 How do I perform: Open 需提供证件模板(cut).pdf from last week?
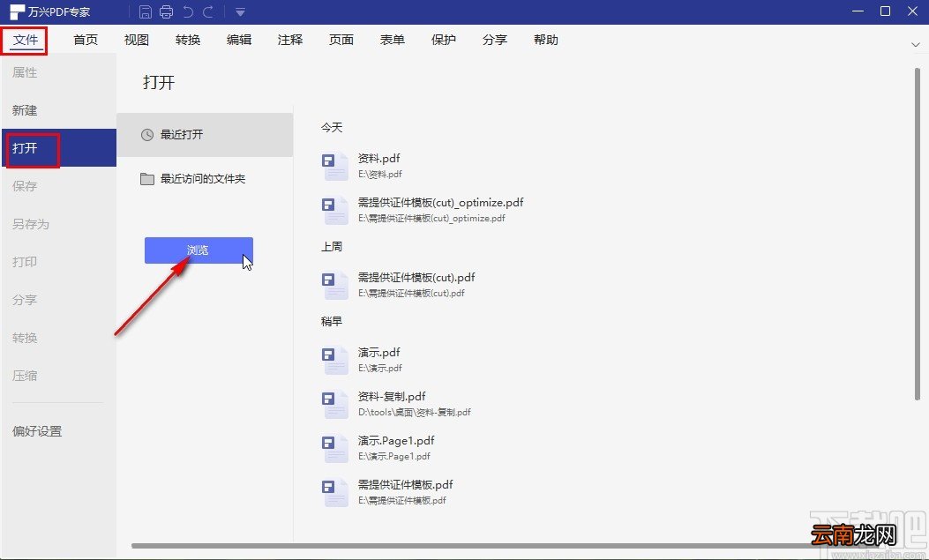coord(416,277)
